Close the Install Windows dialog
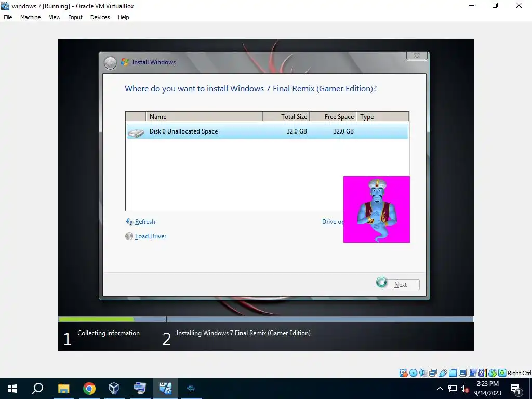Image resolution: width=532 pixels, height=399 pixels. click(417, 56)
